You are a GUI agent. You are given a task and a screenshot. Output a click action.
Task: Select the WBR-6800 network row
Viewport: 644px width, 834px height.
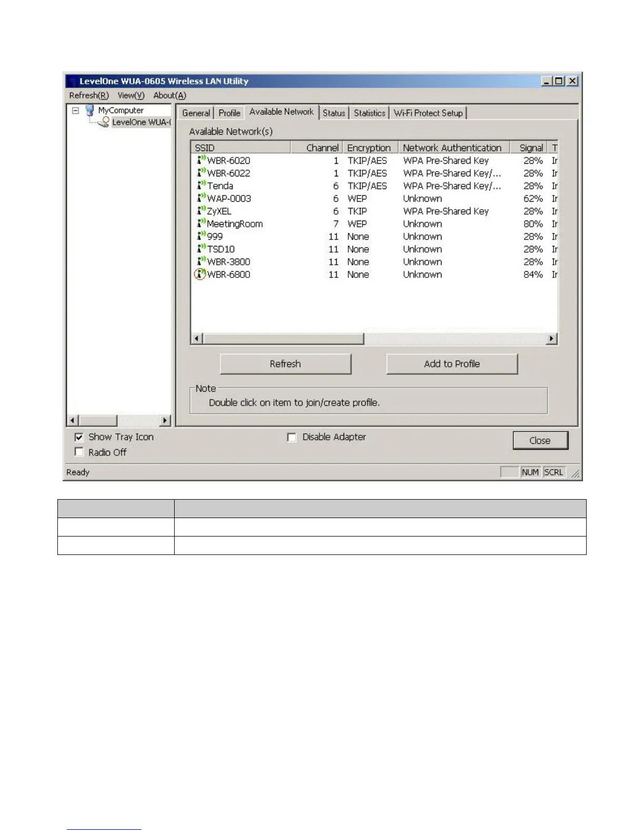tap(374, 274)
